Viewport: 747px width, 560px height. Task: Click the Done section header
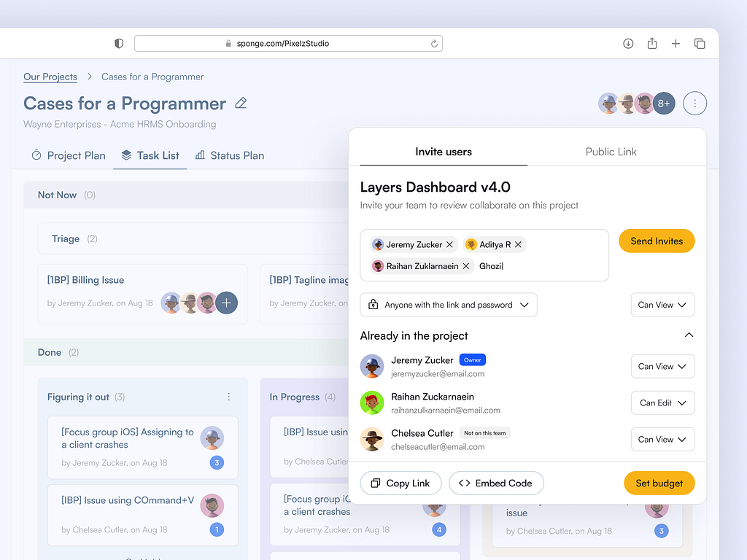[186, 352]
